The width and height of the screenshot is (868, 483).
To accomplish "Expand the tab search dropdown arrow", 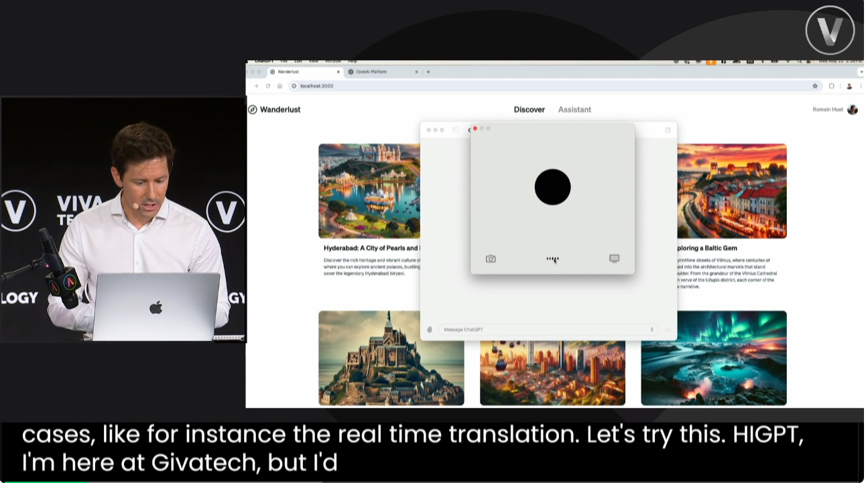I will pyautogui.click(x=861, y=72).
